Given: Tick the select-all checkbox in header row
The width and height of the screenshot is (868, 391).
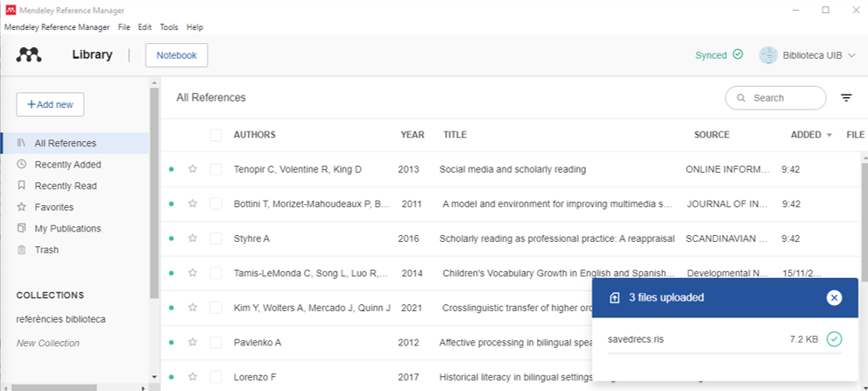Looking at the screenshot, I should [x=215, y=135].
